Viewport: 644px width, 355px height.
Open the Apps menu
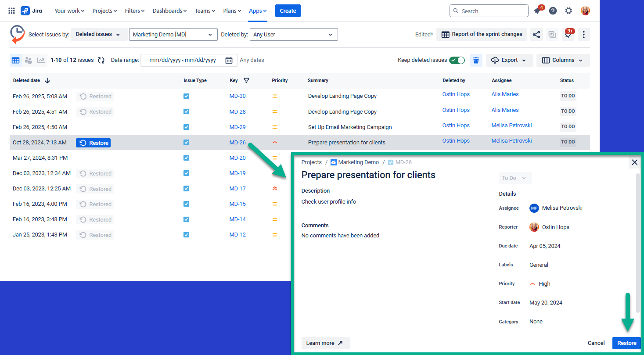tap(257, 11)
